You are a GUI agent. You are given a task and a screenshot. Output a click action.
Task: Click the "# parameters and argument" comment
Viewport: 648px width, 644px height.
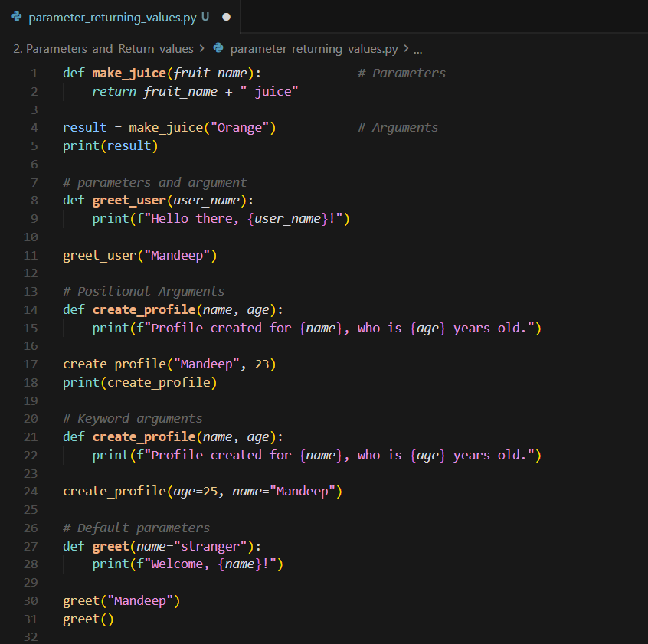[155, 182]
